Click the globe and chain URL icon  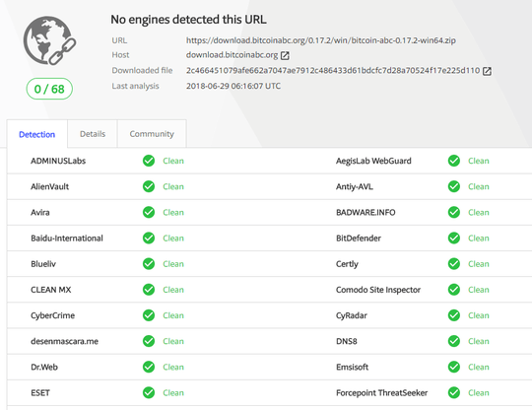pos(49,40)
